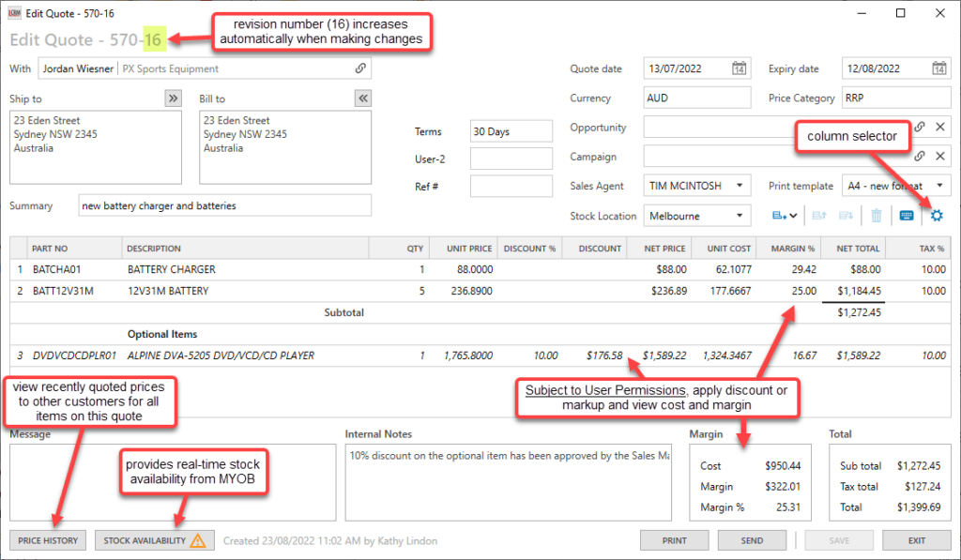Open the Expiry date calendar picker
This screenshot has width=961, height=560.
(x=938, y=68)
